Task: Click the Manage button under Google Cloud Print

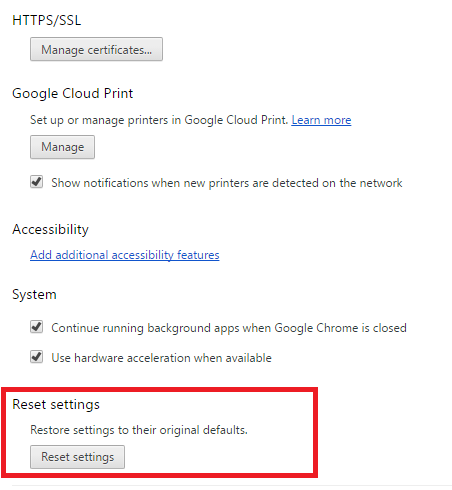Action: tap(62, 147)
